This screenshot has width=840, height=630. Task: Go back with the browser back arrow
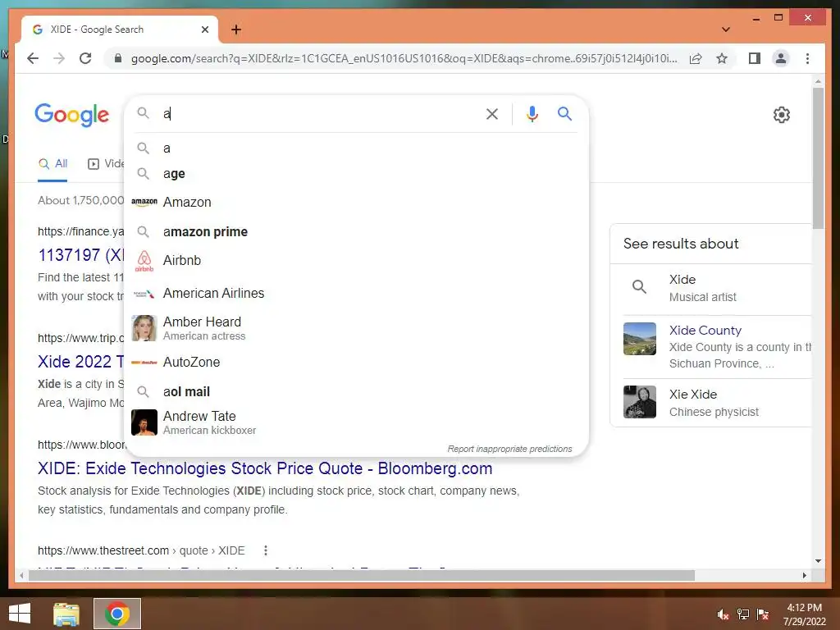pos(33,58)
